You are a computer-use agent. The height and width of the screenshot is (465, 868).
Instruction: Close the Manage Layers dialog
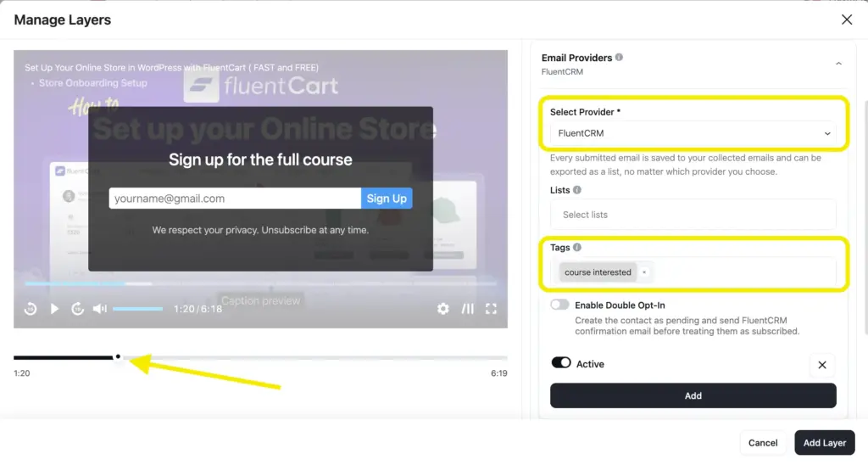point(847,20)
